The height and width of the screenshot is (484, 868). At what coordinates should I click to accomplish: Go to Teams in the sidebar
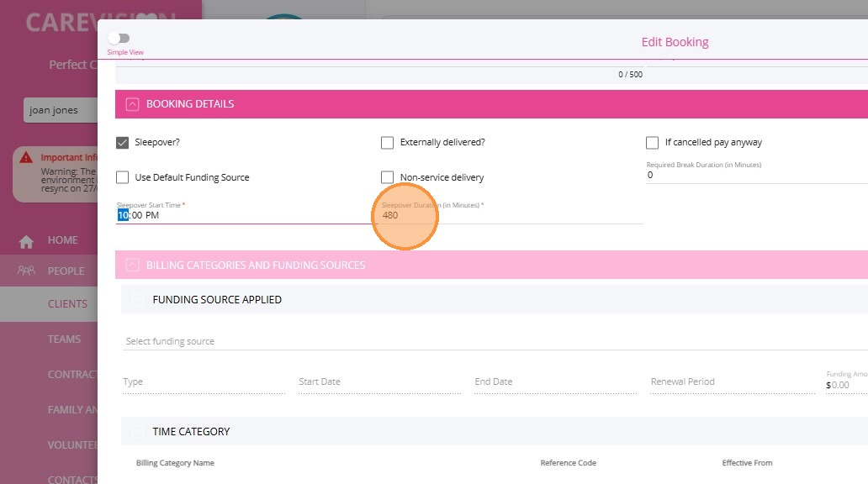coord(64,339)
